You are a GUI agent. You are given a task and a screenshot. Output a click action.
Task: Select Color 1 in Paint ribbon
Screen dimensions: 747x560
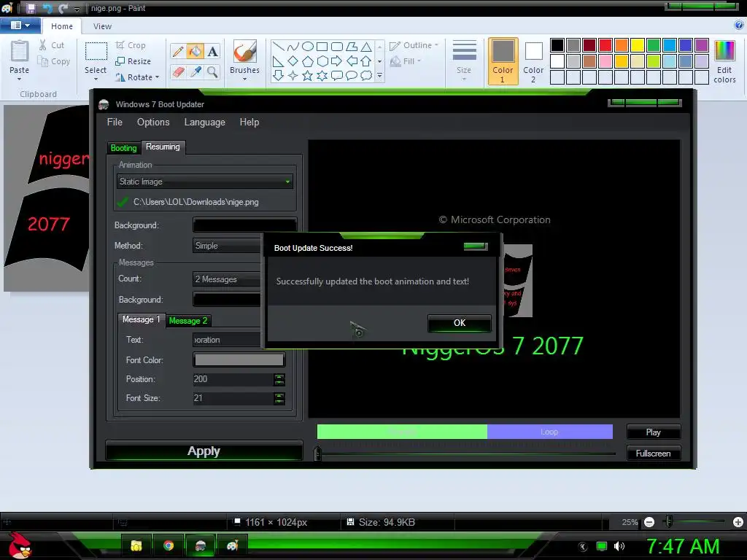pos(503,61)
